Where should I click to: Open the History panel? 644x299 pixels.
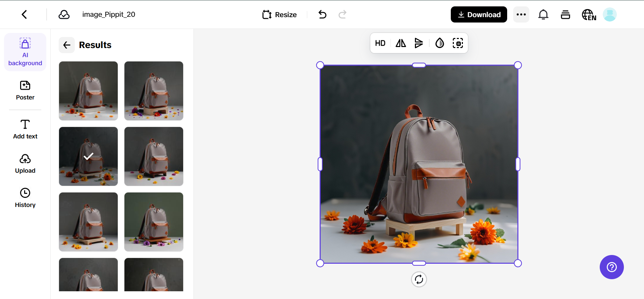(25, 198)
